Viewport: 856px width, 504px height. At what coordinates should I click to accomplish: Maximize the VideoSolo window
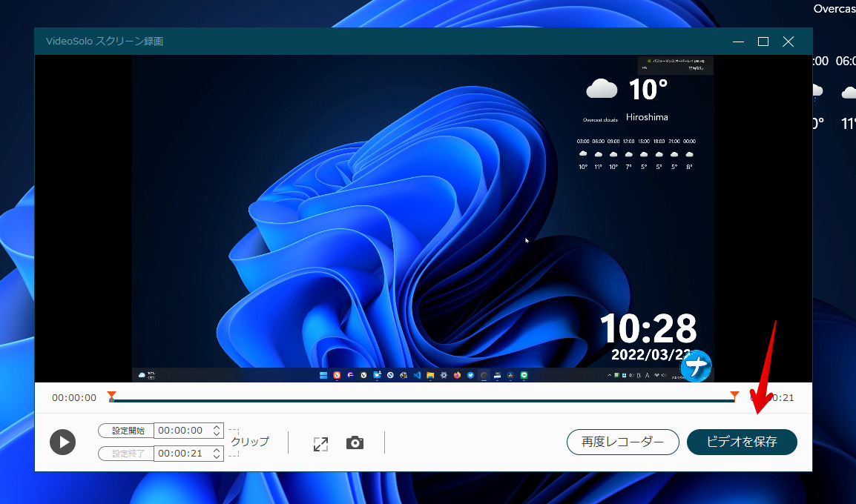coord(763,42)
